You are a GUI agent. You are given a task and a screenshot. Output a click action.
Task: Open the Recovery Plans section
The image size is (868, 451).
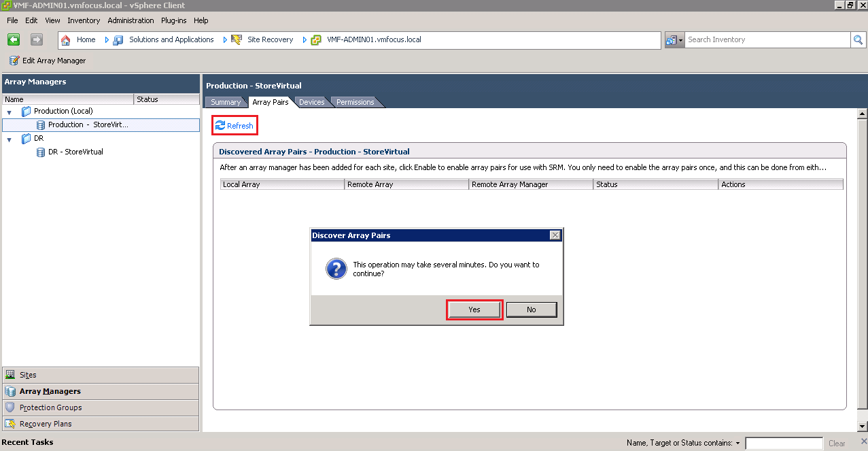click(x=45, y=424)
